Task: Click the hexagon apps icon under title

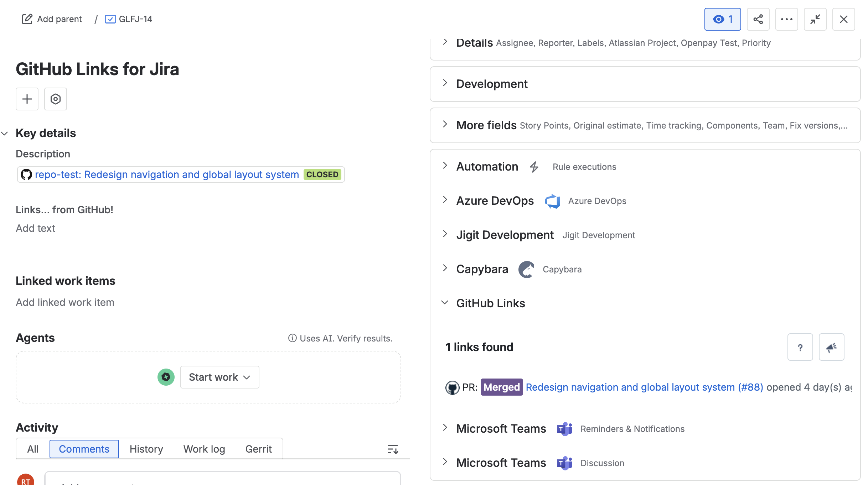Action: (x=56, y=99)
